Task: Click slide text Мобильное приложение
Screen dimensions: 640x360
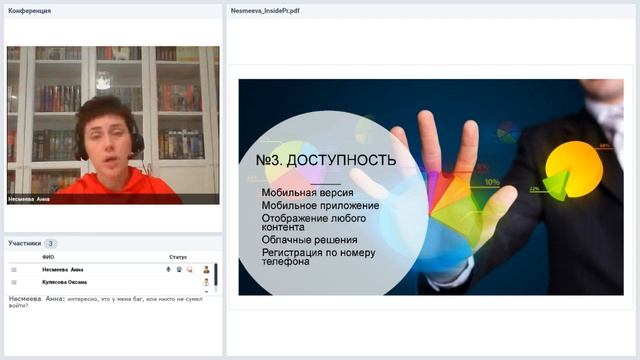Action: pos(320,205)
